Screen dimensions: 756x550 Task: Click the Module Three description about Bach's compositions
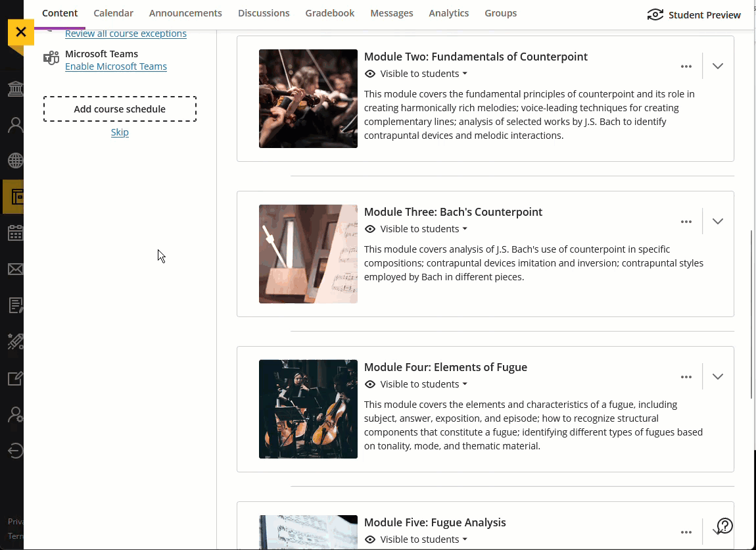click(x=534, y=263)
